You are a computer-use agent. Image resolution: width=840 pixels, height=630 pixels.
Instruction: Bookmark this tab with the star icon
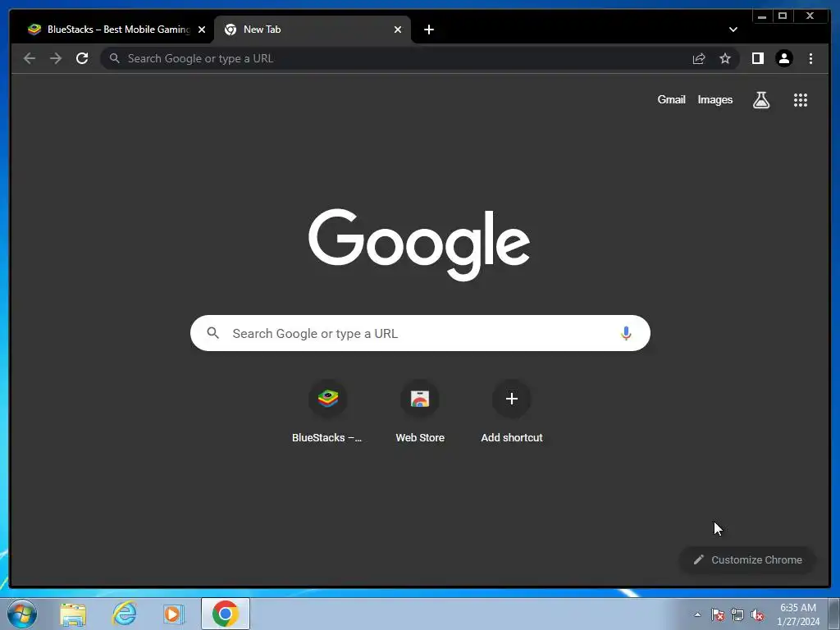coord(725,58)
